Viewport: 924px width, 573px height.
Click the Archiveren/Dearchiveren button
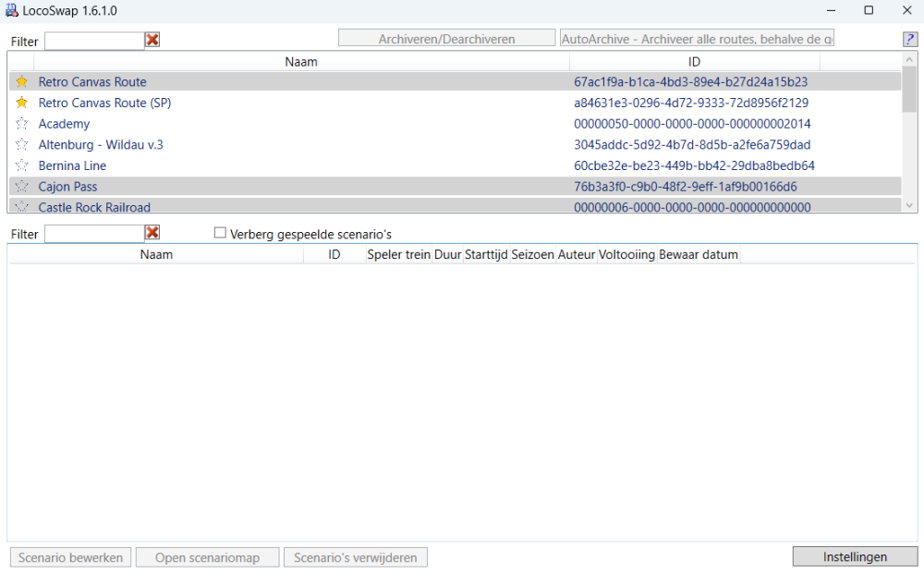446,39
